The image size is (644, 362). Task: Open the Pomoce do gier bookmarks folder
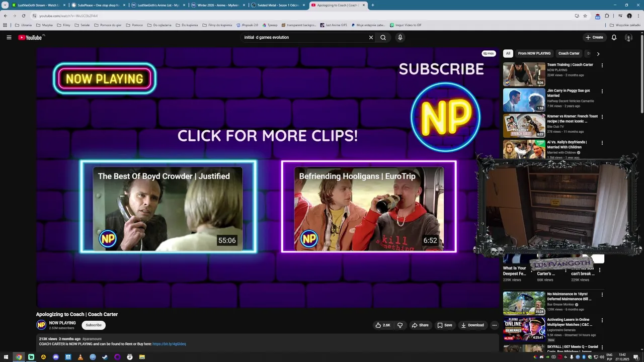pos(108,25)
